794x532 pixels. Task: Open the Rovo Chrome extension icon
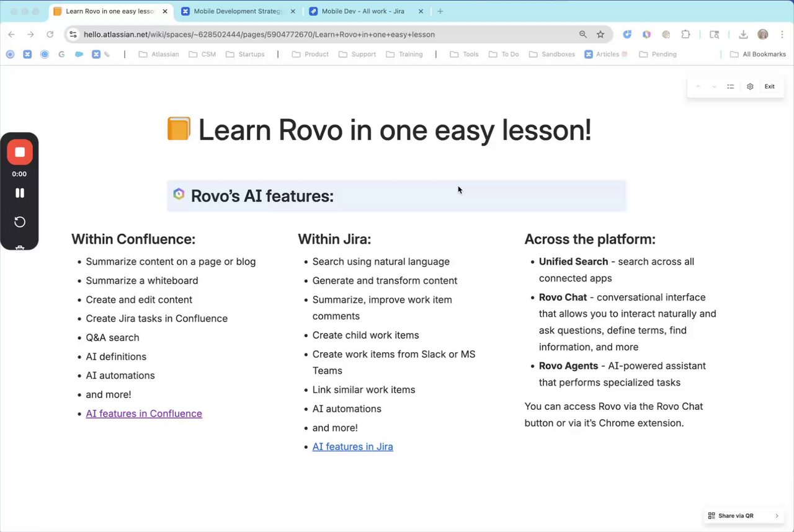click(647, 35)
